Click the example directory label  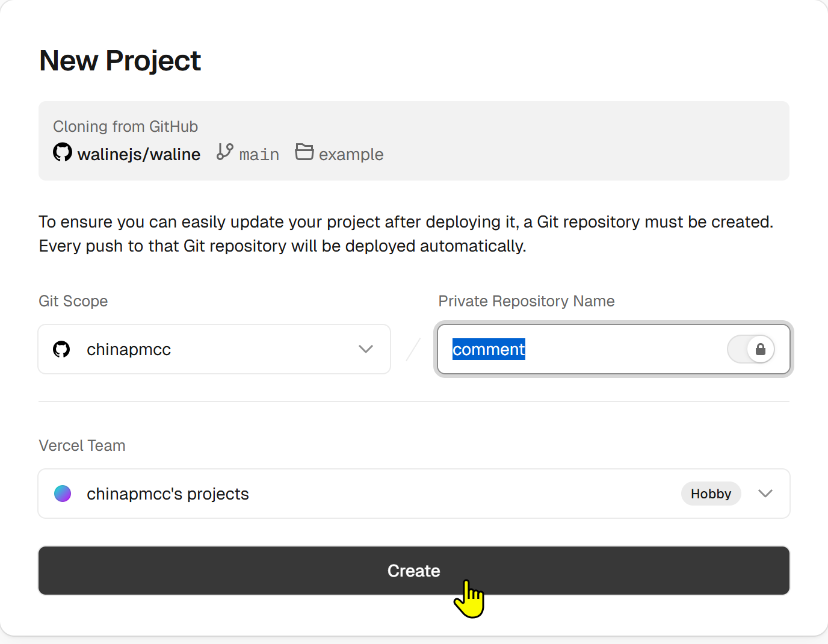[x=351, y=155]
